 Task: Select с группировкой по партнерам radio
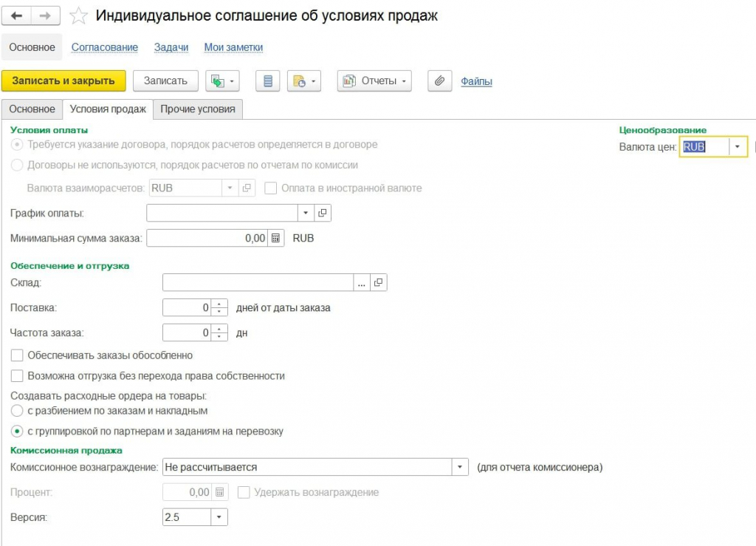[17, 431]
